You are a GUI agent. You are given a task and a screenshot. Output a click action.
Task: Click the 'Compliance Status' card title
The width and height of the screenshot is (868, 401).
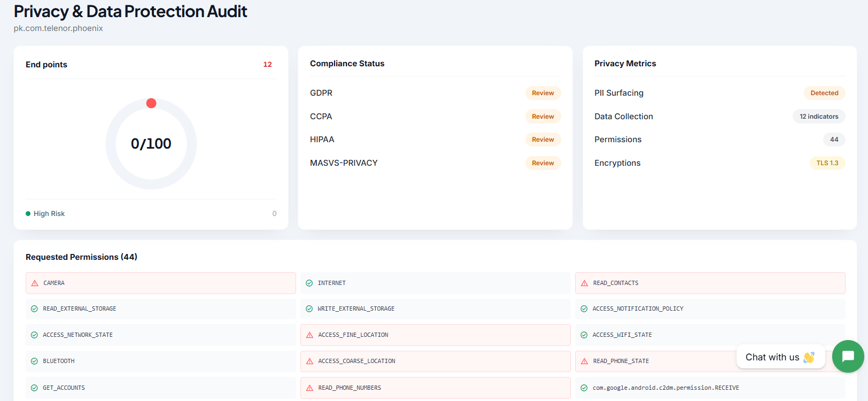[x=347, y=64]
